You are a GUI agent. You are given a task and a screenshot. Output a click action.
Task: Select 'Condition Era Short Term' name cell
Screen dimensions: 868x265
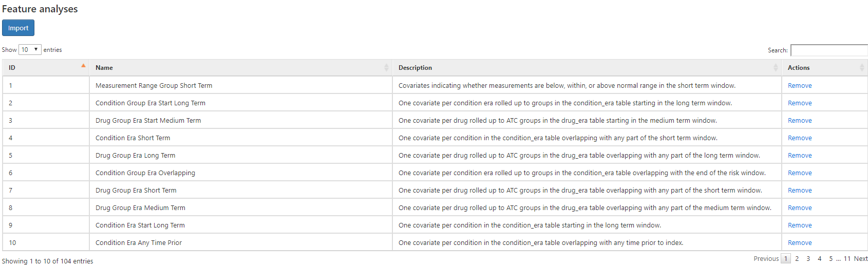(x=240, y=138)
